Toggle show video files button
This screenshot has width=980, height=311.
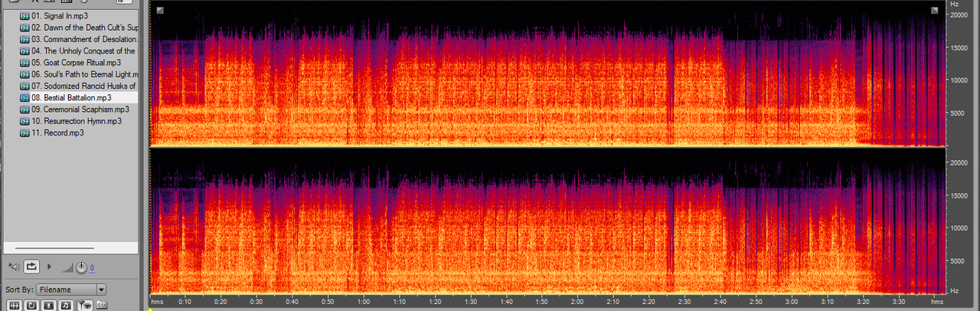click(49, 306)
